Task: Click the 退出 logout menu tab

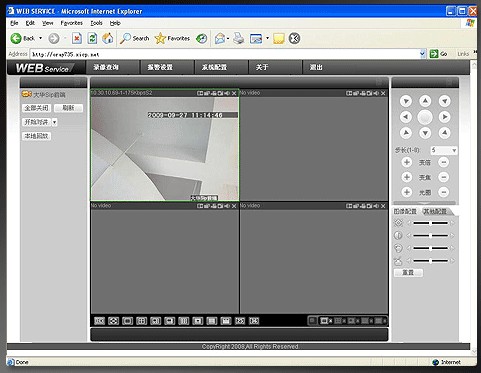Action: (x=316, y=67)
